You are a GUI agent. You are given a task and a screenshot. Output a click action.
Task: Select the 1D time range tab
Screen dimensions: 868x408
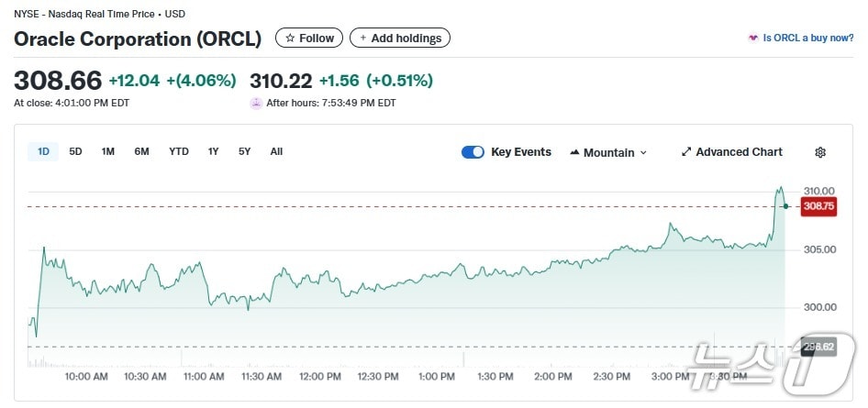click(43, 151)
